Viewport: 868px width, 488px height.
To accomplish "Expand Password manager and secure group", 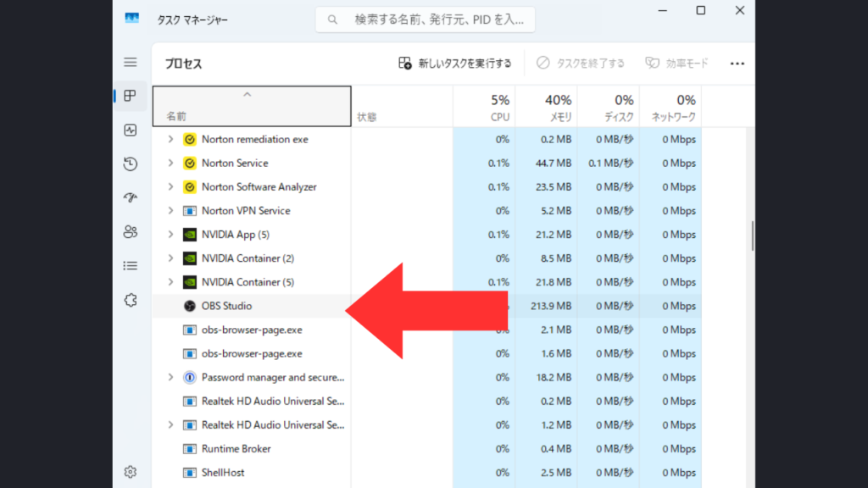I will [170, 377].
